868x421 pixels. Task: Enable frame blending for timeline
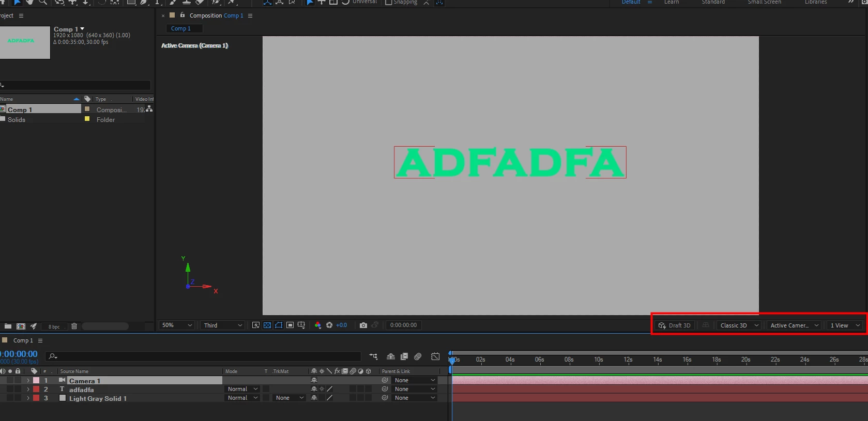click(x=404, y=356)
